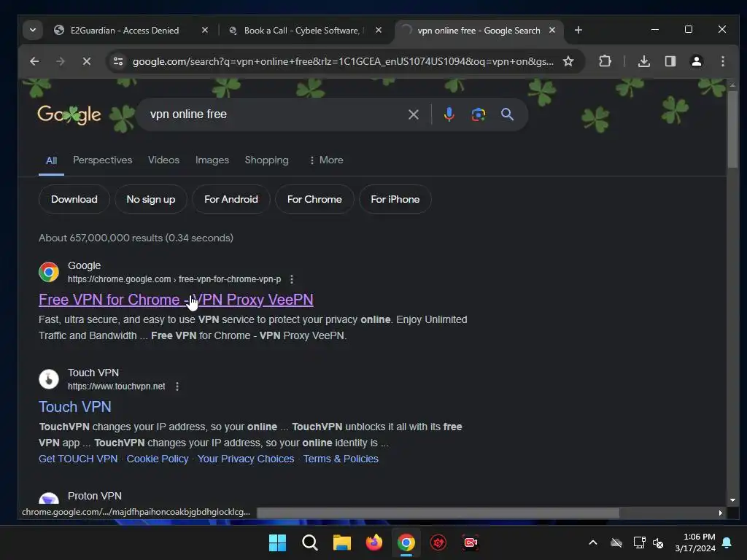Click the Touch VPN favicon
The width and height of the screenshot is (747, 560).
coord(49,379)
